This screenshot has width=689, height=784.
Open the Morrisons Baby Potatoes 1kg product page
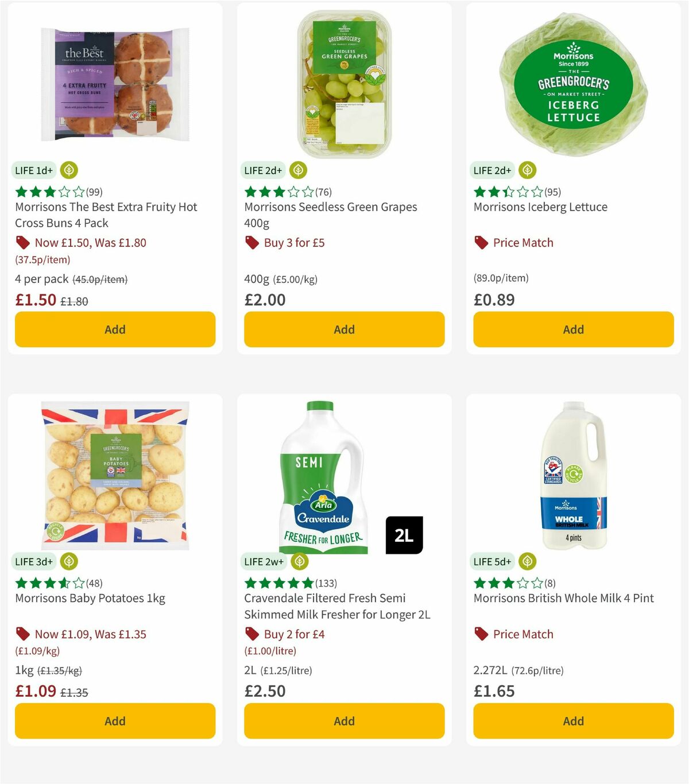click(89, 598)
